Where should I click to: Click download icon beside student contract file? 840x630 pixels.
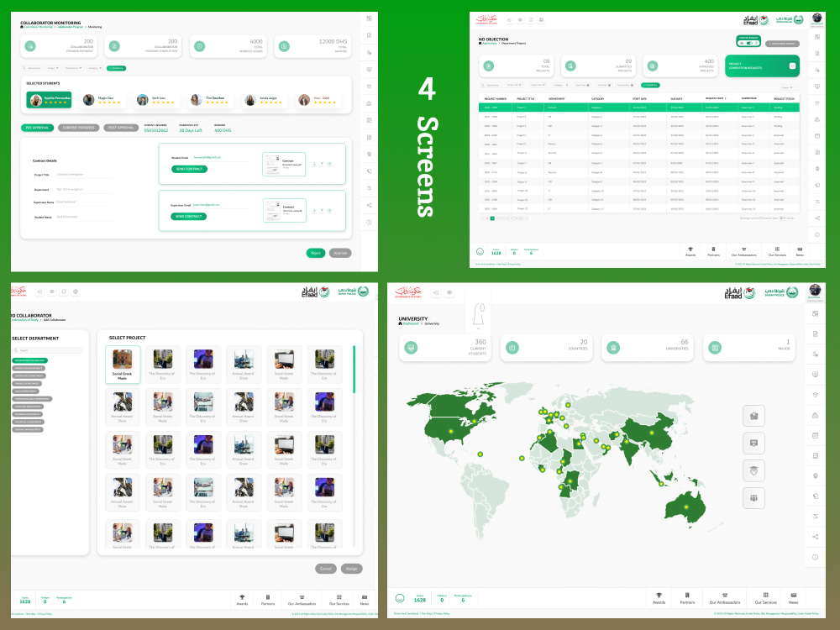pos(314,164)
